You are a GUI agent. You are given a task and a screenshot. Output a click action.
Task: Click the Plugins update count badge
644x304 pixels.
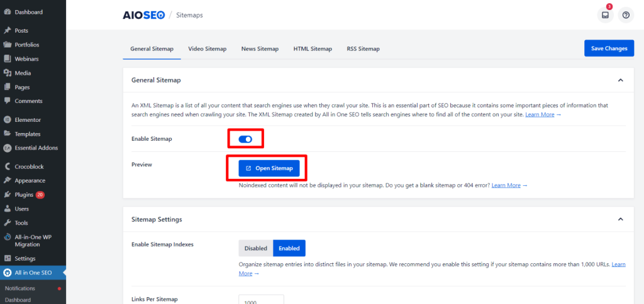pyautogui.click(x=40, y=195)
